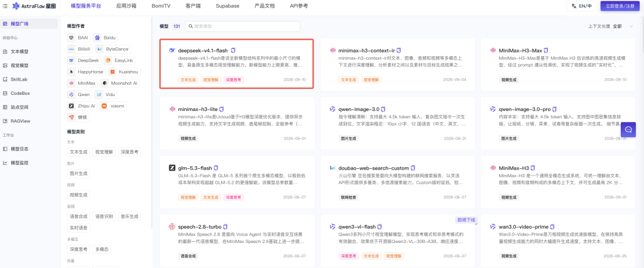Click the 搜索模型 search field

click(243, 26)
